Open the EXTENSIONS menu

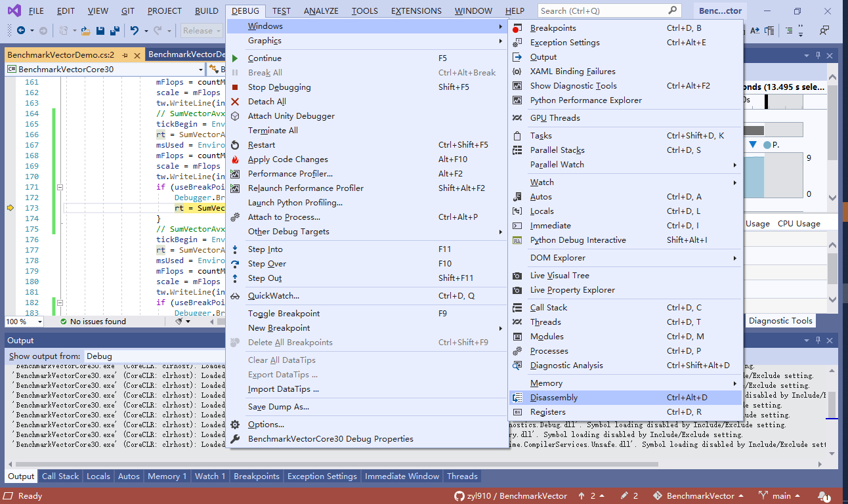(x=416, y=11)
